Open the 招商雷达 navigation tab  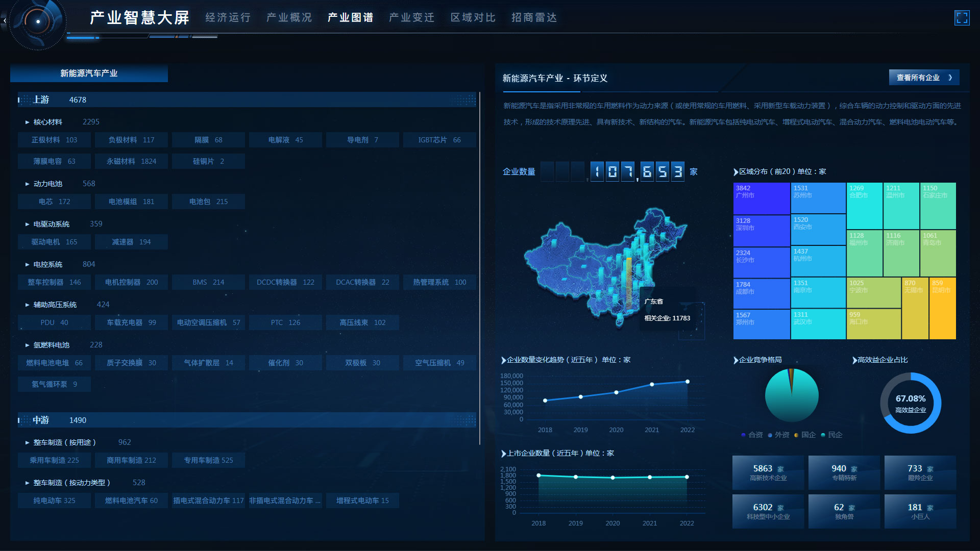534,18
